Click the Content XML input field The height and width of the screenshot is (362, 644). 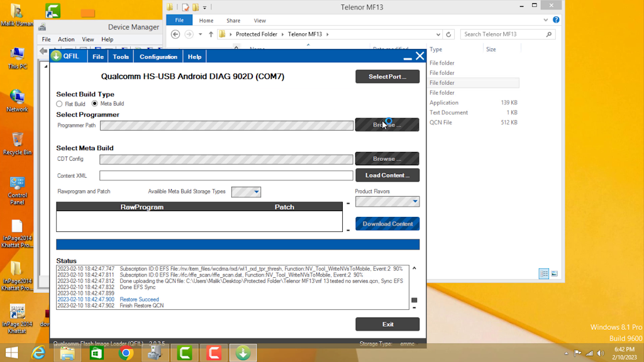pyautogui.click(x=226, y=176)
